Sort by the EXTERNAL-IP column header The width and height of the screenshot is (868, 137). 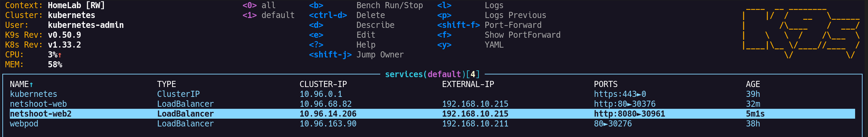(x=468, y=84)
